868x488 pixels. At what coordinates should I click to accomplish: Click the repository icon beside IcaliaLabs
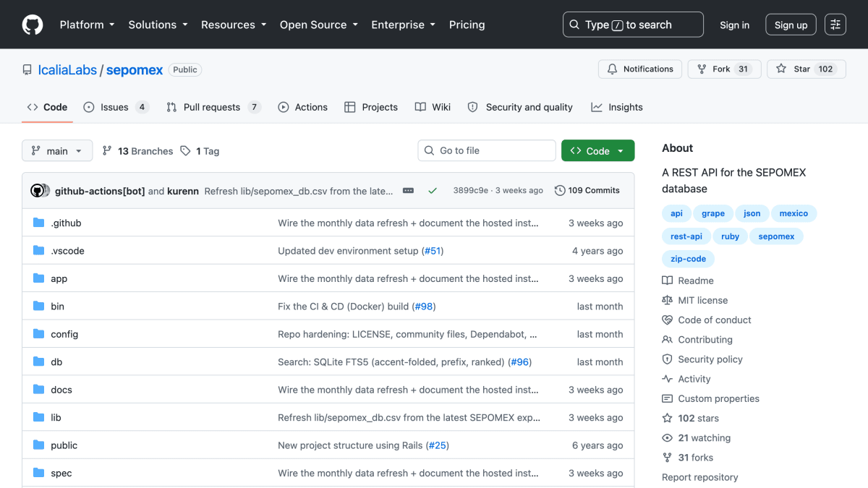click(x=27, y=70)
